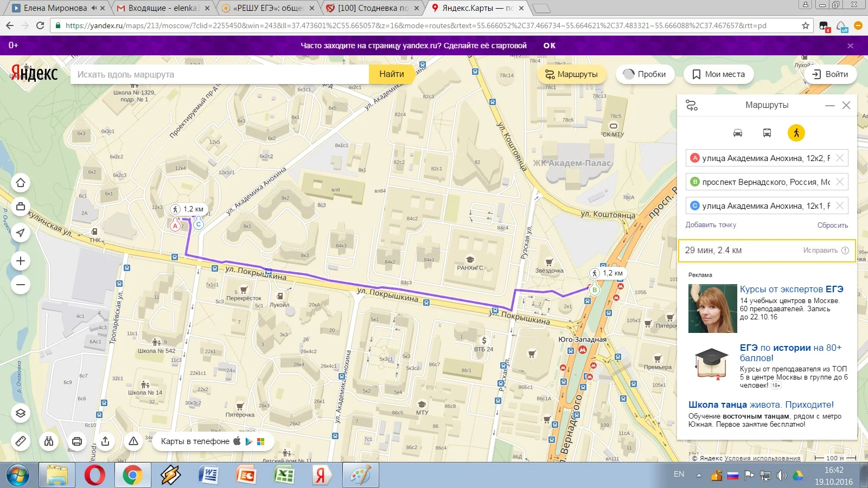
Task: Report a road event with the warning triangle icon
Action: click(133, 441)
